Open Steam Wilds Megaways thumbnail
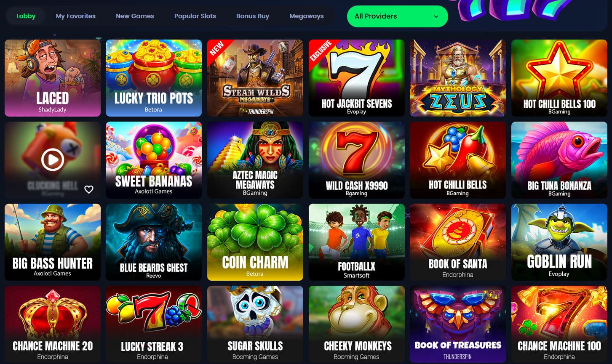This screenshot has width=612, height=364. pyautogui.click(x=255, y=78)
